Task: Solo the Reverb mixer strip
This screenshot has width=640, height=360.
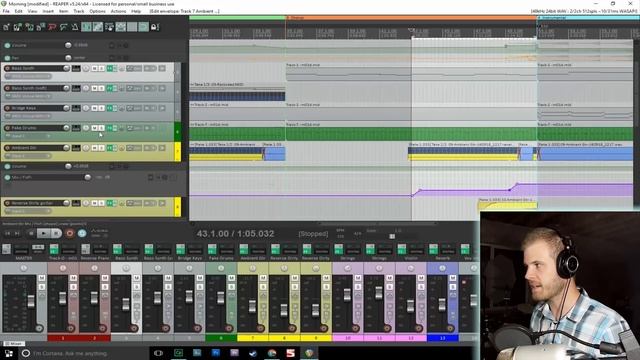Action: [x=453, y=287]
